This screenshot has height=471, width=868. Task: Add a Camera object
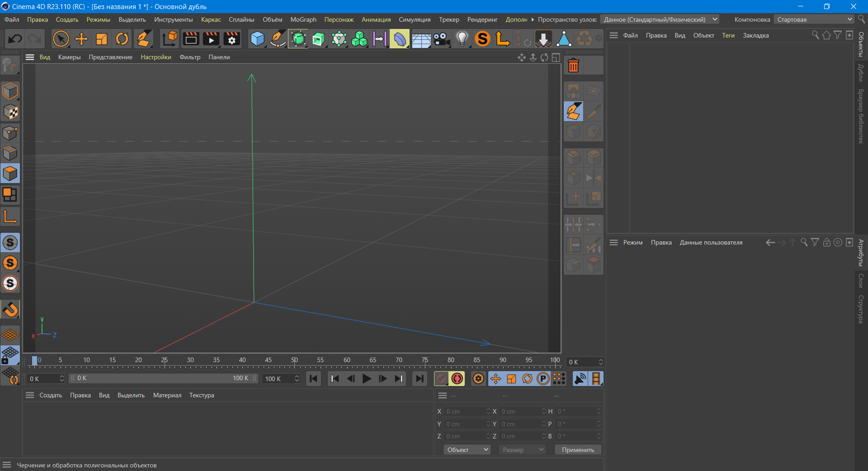tap(442, 39)
